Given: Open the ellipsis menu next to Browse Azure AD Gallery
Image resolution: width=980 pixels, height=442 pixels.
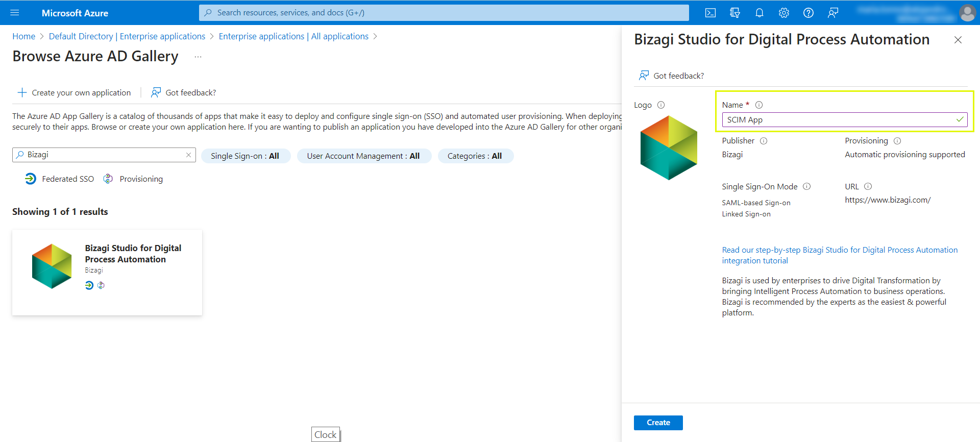Looking at the screenshot, I should (198, 57).
